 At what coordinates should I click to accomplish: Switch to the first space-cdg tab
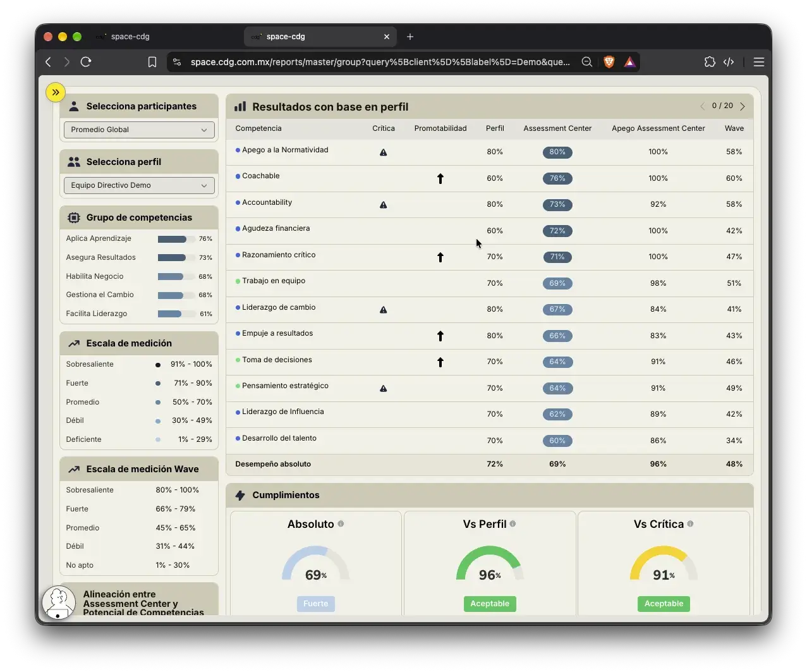(x=130, y=37)
